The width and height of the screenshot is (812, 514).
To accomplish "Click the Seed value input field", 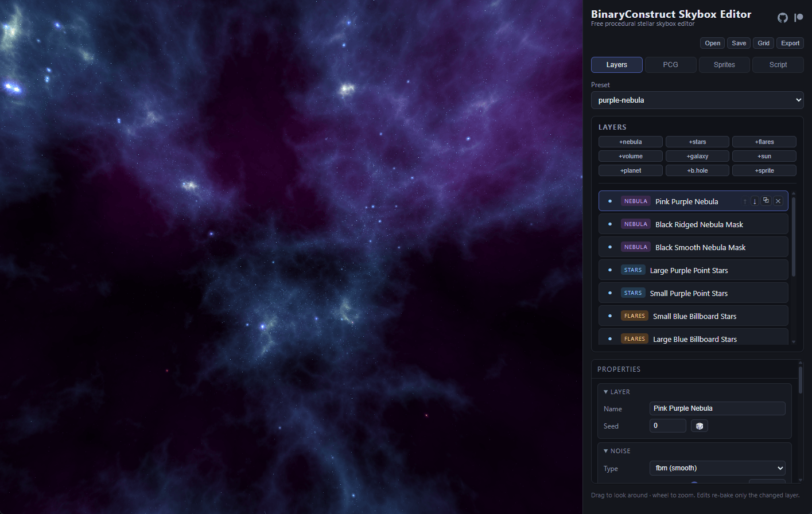I will click(x=668, y=426).
